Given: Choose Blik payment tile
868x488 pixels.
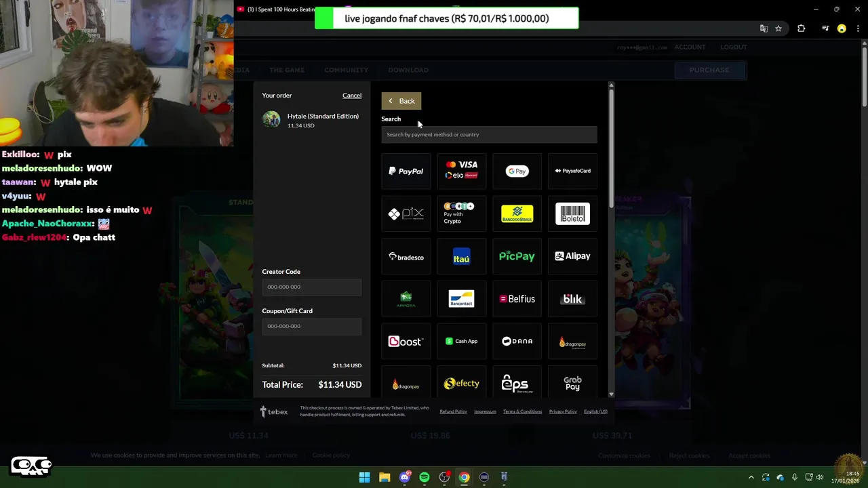Looking at the screenshot, I should [572, 299].
